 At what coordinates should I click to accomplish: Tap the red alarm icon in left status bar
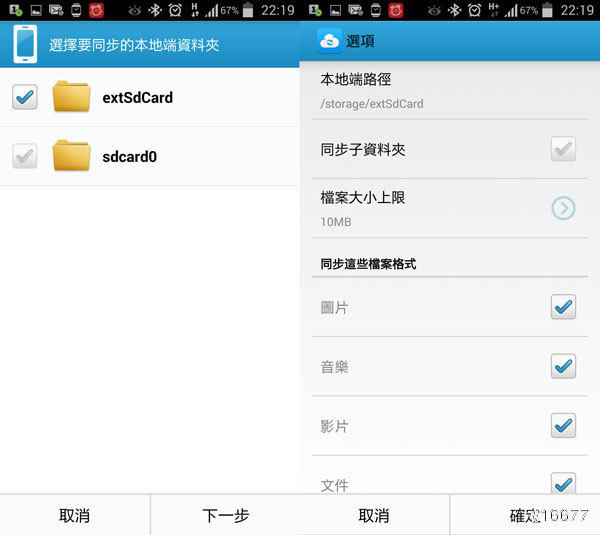click(96, 10)
